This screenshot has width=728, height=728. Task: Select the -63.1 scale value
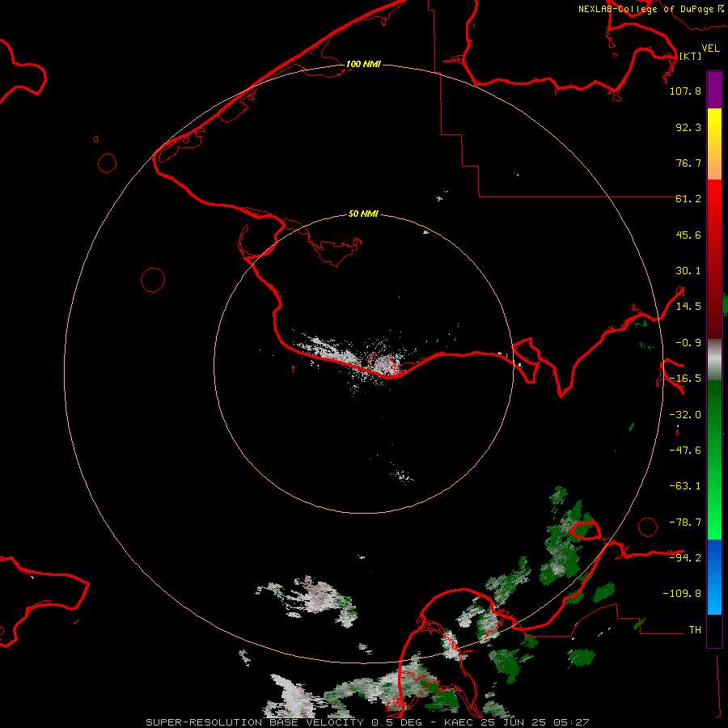[685, 486]
